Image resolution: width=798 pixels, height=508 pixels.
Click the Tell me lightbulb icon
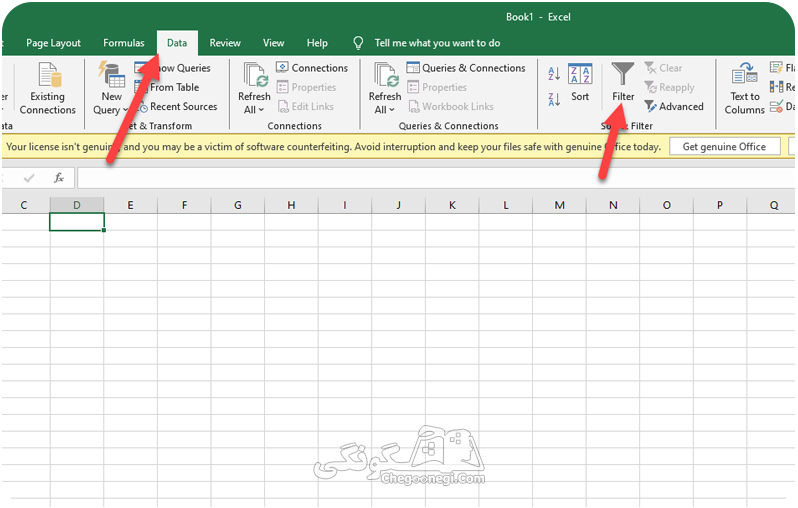click(358, 43)
